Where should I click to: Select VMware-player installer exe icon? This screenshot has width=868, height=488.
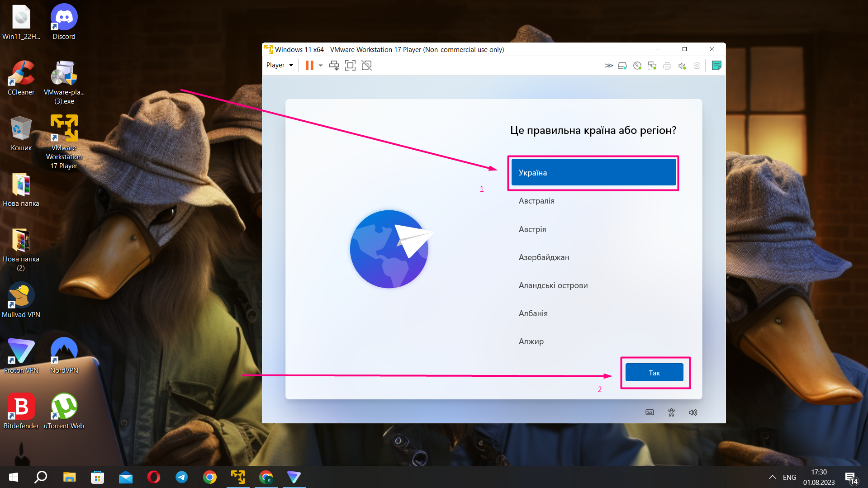pyautogui.click(x=64, y=82)
